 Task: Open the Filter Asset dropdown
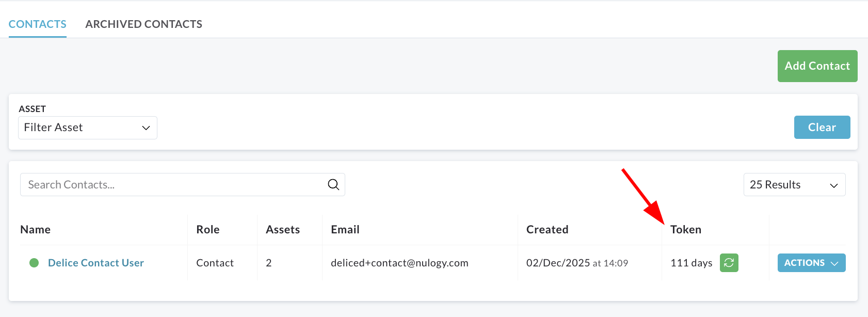click(x=88, y=128)
